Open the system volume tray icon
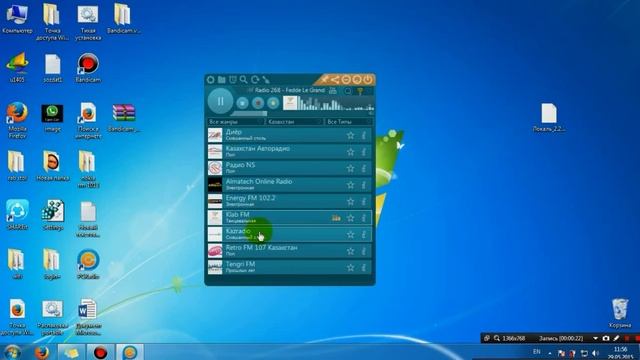Image resolution: width=640 pixels, height=360 pixels. 596,353
